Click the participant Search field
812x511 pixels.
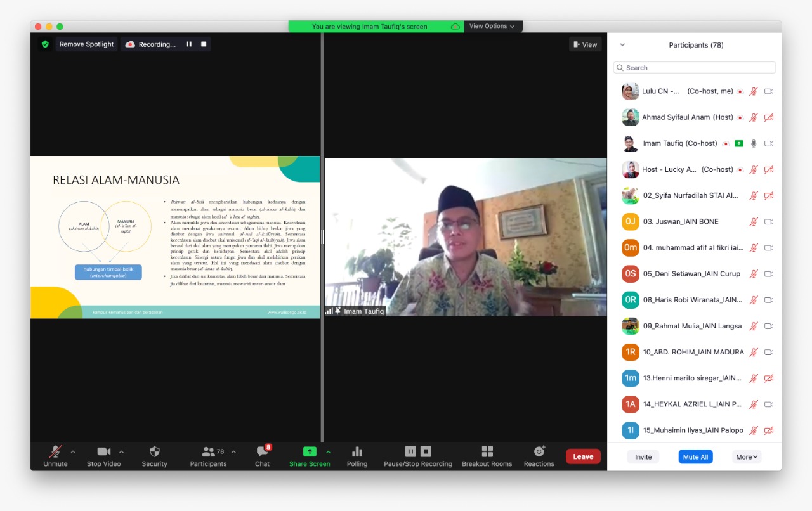pos(695,68)
